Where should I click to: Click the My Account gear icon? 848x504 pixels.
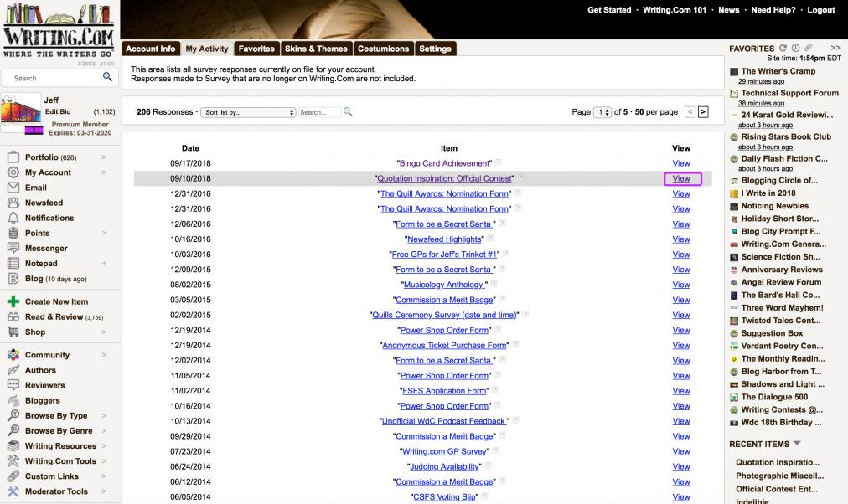pos(13,172)
